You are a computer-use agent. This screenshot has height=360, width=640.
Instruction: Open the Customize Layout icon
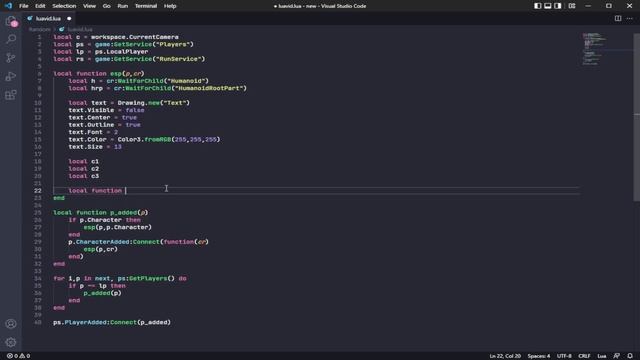[x=572, y=6]
